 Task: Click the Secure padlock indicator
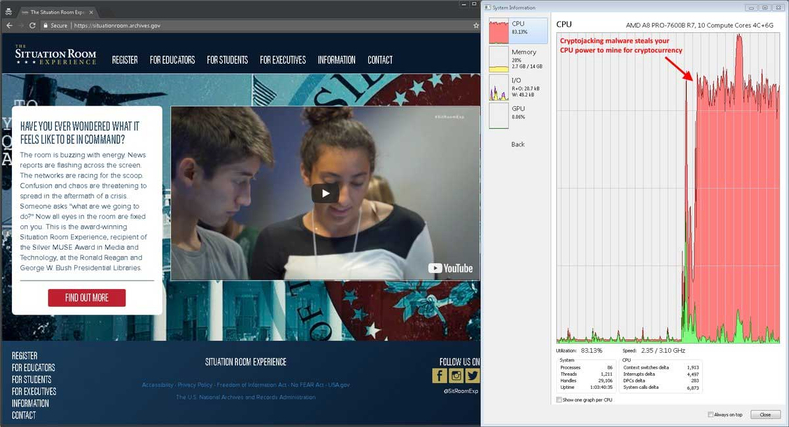click(55, 25)
